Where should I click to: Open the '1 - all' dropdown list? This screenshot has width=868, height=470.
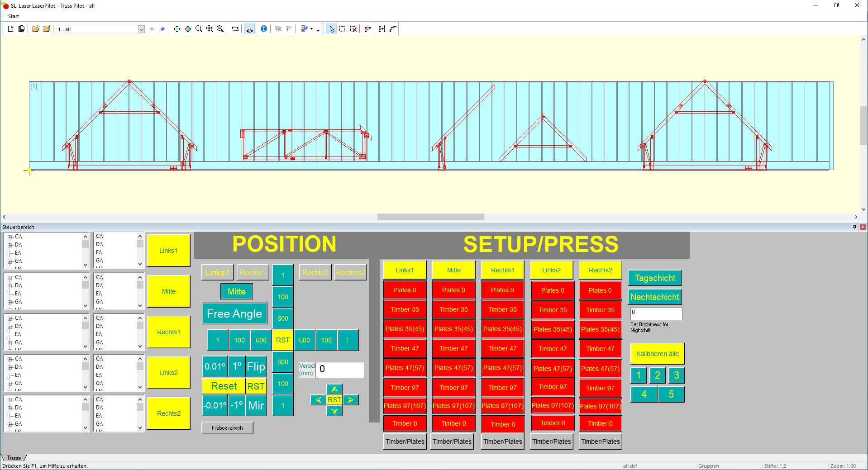click(141, 29)
